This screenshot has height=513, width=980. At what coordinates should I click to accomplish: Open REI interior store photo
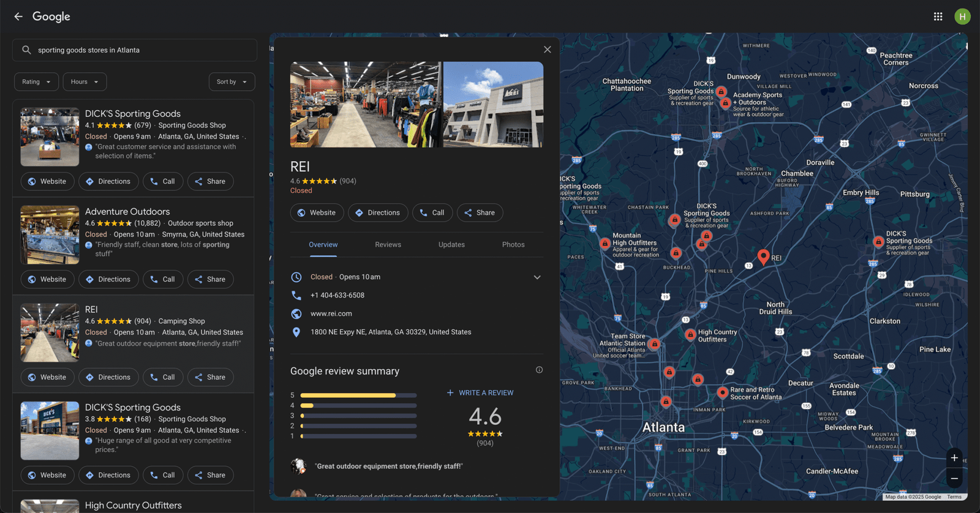click(x=366, y=105)
